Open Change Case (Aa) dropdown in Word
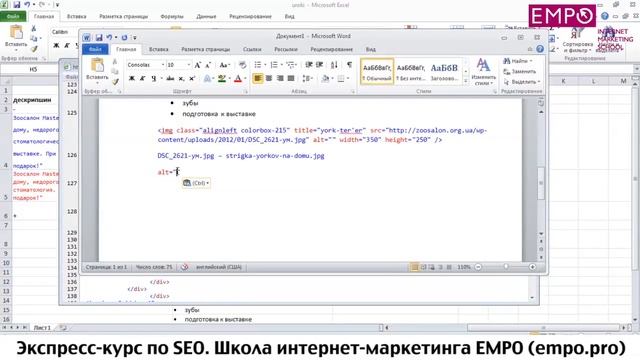This screenshot has height=360, width=640. click(x=224, y=65)
